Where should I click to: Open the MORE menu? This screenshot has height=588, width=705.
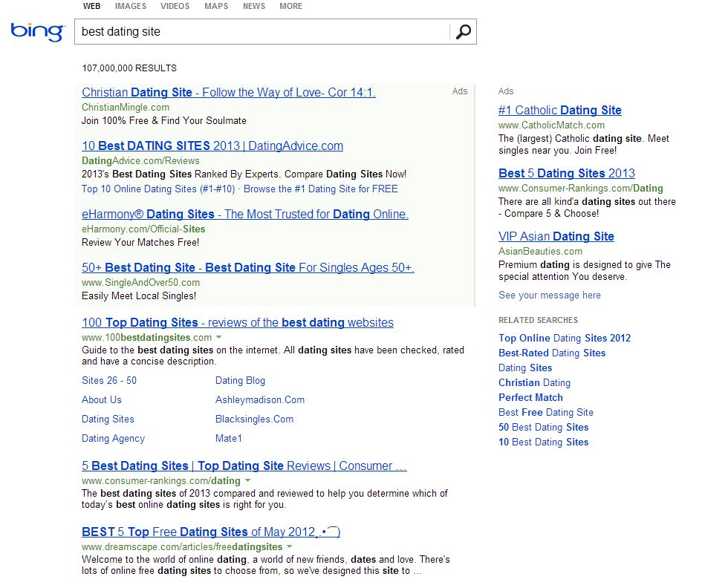coord(291,6)
